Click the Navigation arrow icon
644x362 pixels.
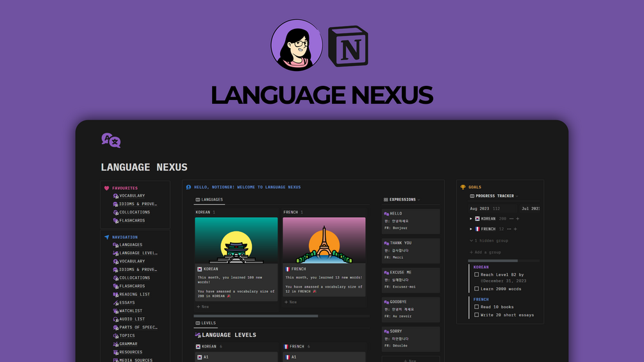(107, 237)
